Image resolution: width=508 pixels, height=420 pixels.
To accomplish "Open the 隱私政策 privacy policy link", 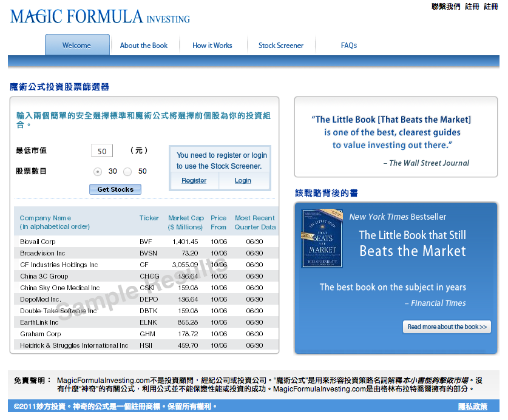I will [472, 407].
